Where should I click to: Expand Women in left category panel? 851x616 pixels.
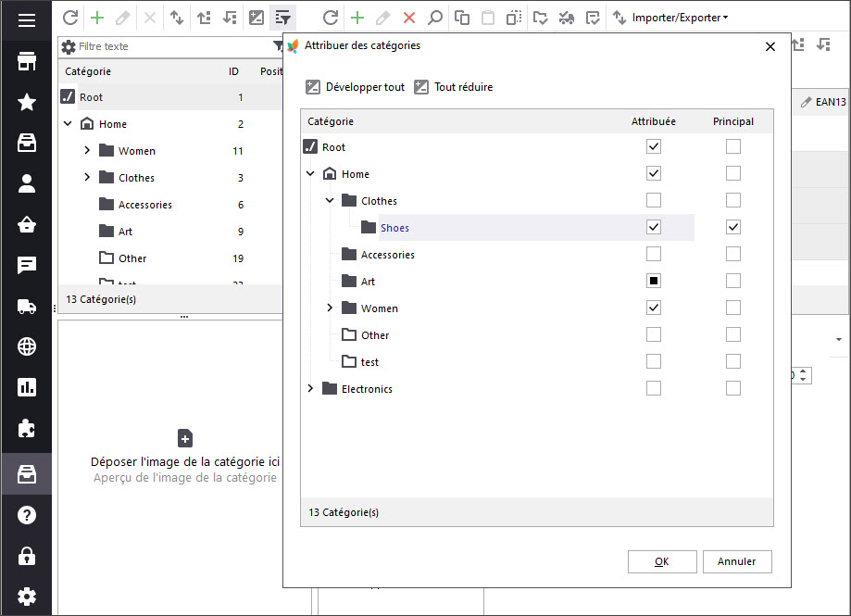(x=87, y=150)
